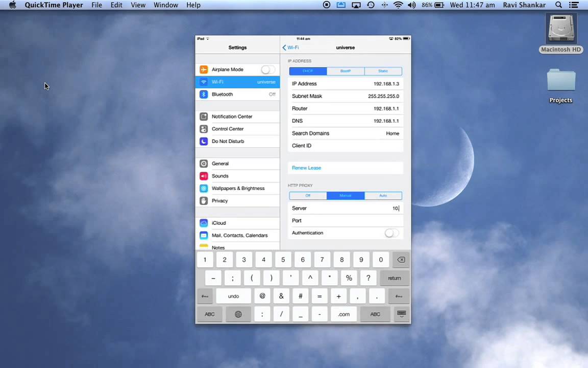The width and height of the screenshot is (588, 368).
Task: Go back to Wi-Fi list
Action: coord(290,48)
